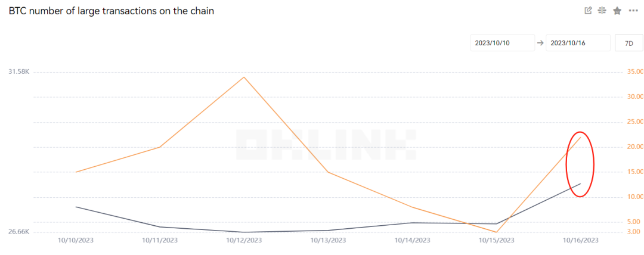
Task: Click the edit chart icon
Action: coord(588,11)
